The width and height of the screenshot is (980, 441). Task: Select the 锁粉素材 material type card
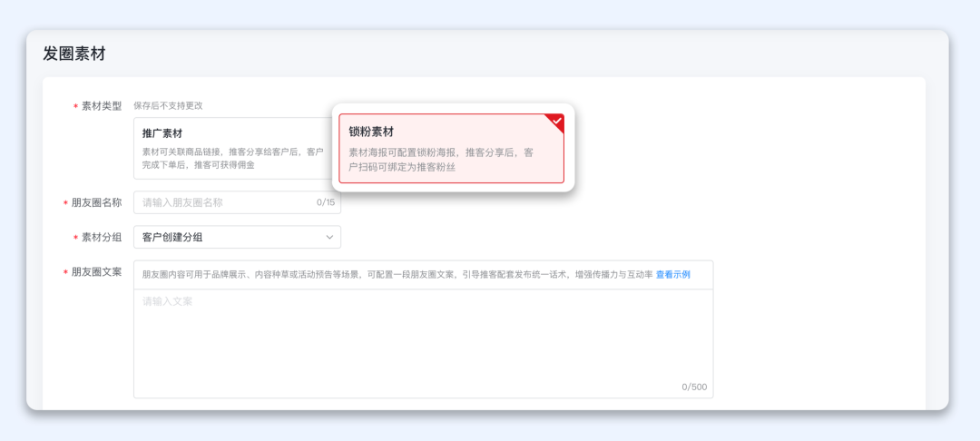(451, 148)
